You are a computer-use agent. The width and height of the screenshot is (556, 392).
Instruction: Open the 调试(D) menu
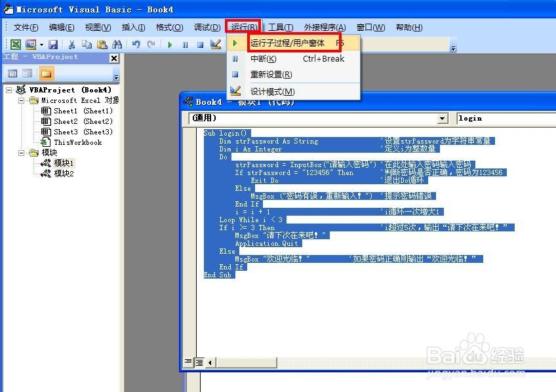(x=207, y=28)
